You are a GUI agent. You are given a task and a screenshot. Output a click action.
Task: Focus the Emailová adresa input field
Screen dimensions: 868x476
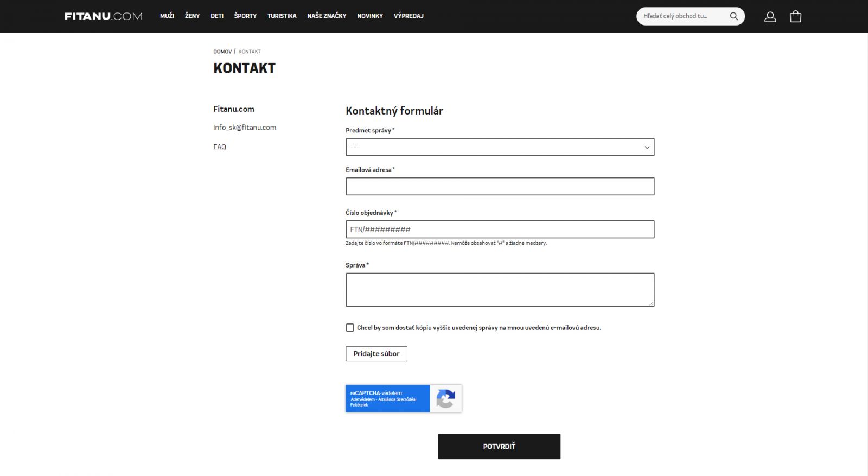coord(500,187)
